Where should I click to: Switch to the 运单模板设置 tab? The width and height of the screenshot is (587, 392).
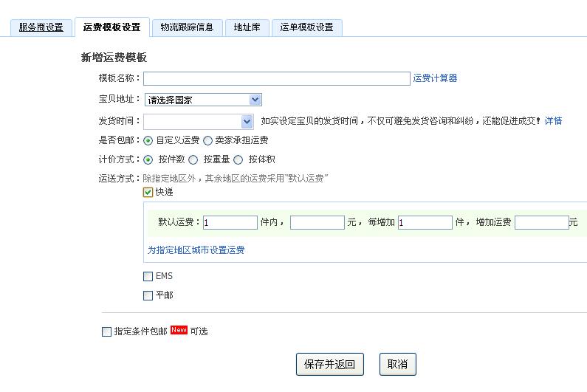306,27
